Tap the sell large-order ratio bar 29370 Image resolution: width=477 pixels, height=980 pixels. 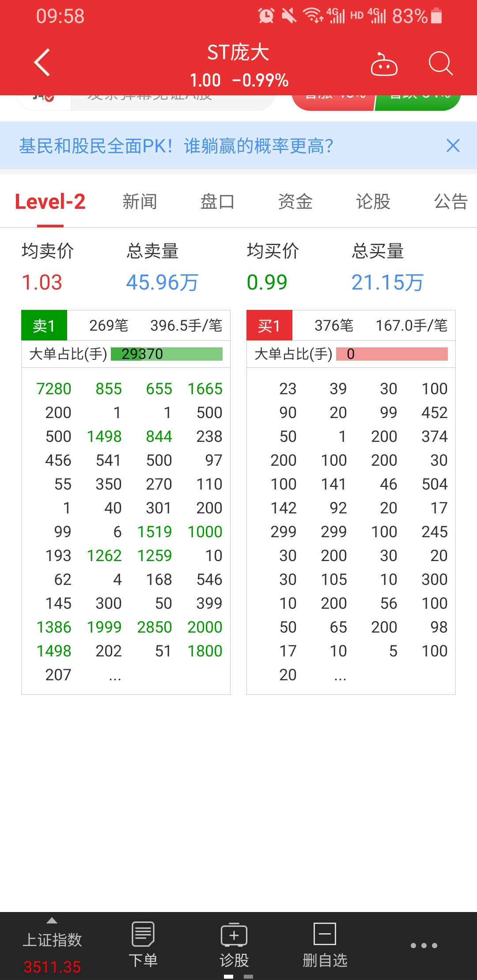[167, 354]
